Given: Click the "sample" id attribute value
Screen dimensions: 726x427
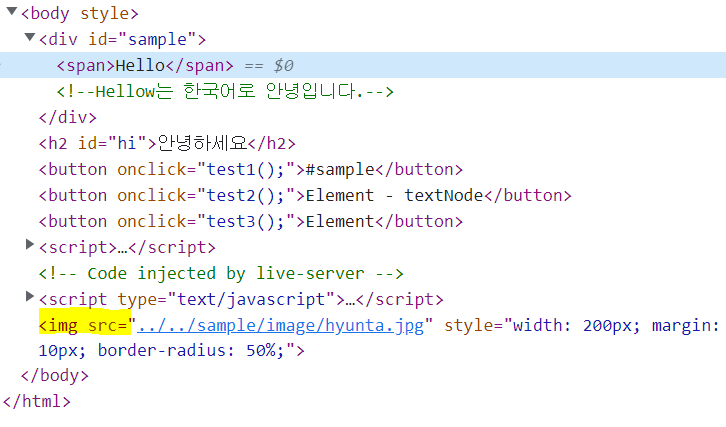Looking at the screenshot, I should click(x=157, y=39).
